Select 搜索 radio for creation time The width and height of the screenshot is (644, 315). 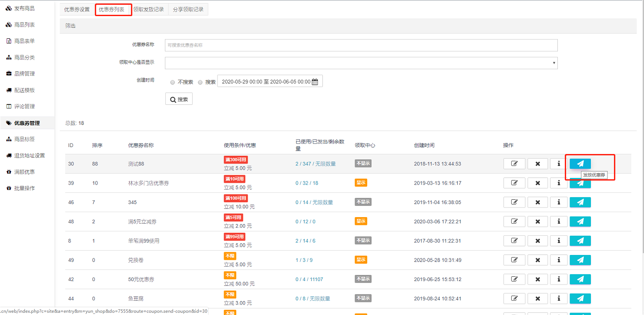pyautogui.click(x=200, y=82)
